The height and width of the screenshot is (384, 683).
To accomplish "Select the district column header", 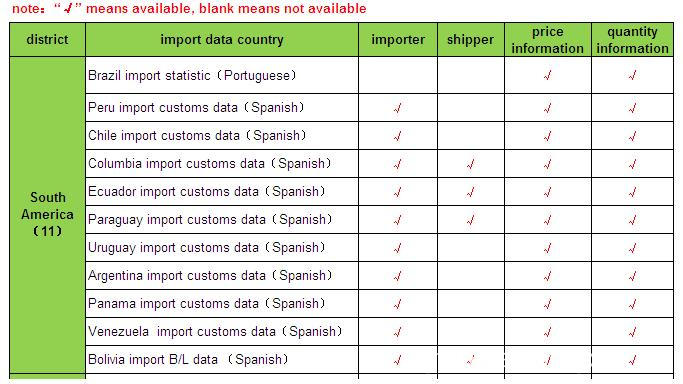I will click(x=47, y=40).
